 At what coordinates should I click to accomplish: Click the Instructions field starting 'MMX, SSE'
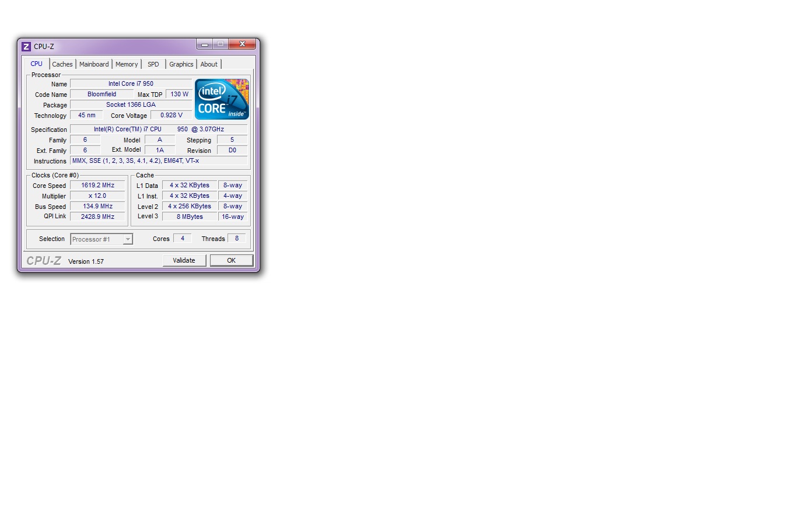[159, 161]
